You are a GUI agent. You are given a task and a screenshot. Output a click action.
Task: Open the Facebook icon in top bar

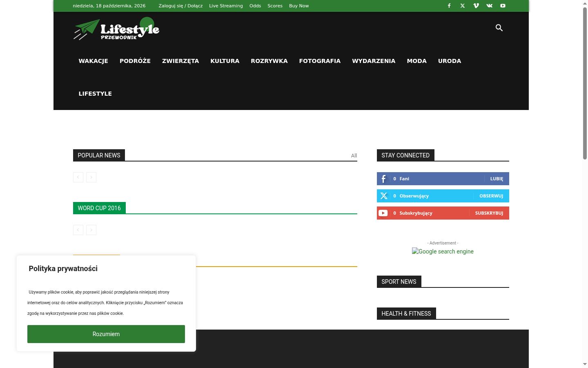[449, 6]
